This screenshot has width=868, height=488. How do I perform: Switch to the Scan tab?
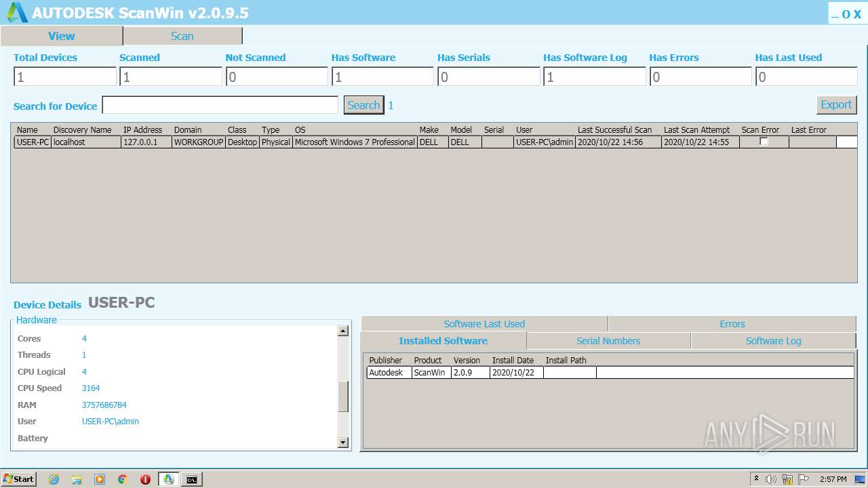[x=182, y=36]
